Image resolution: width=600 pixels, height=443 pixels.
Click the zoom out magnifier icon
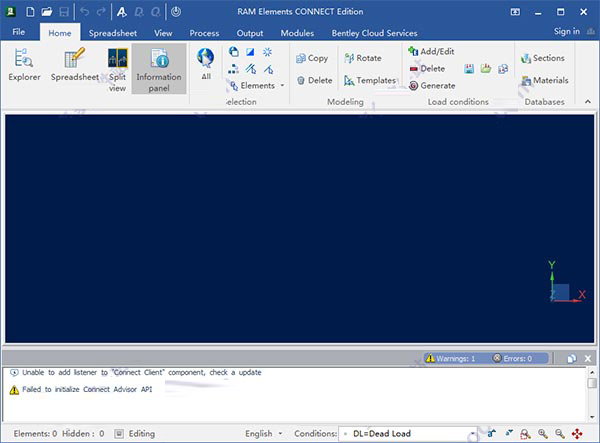[560, 434]
